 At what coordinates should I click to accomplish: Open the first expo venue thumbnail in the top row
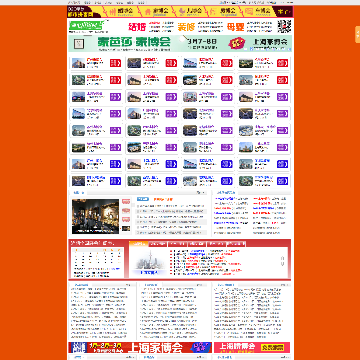(78, 63)
